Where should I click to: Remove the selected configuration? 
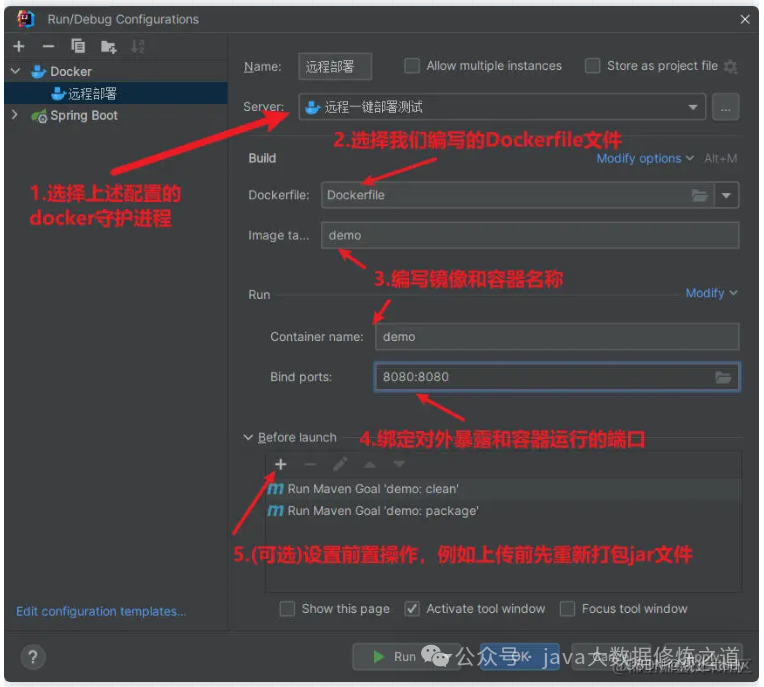[x=48, y=46]
